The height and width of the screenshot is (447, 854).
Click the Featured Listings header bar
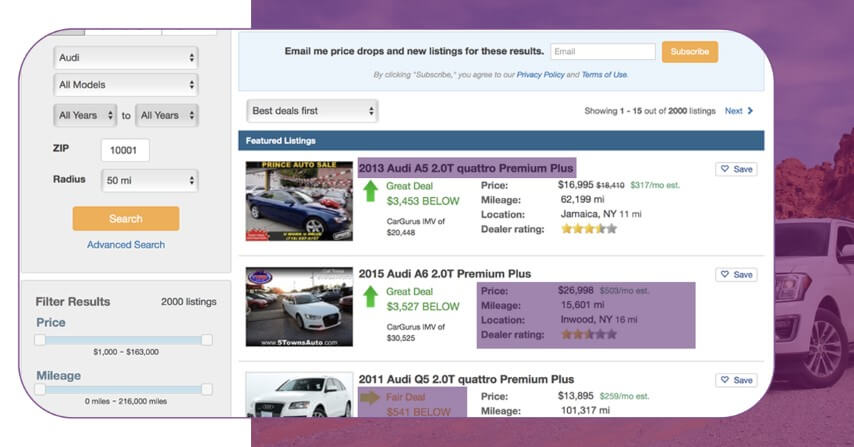pos(501,140)
